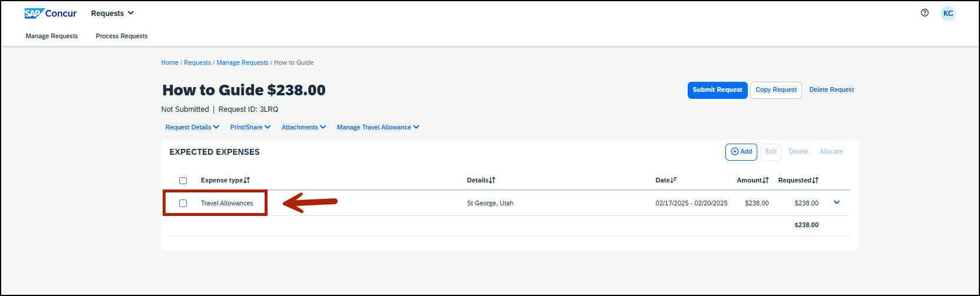Sort by Amount column arrows

(x=765, y=180)
